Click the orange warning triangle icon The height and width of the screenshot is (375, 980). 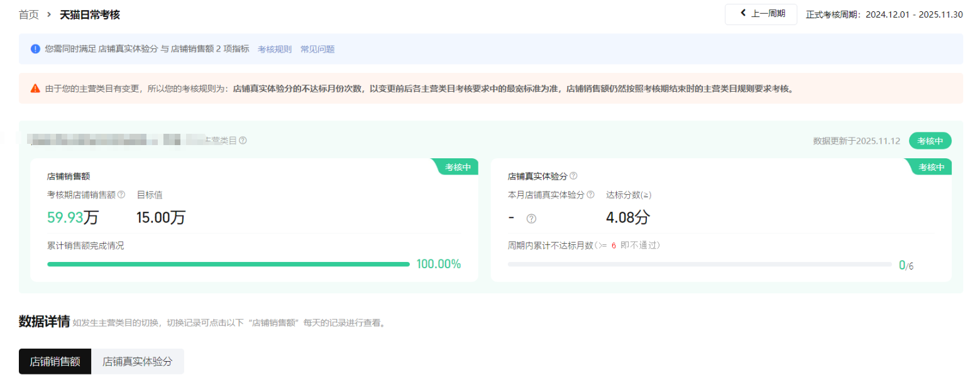tap(35, 89)
